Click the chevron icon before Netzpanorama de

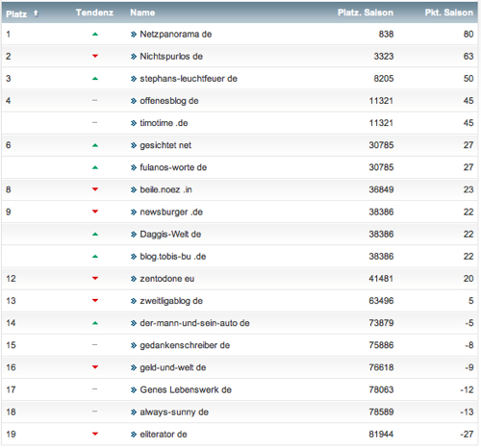tap(134, 35)
